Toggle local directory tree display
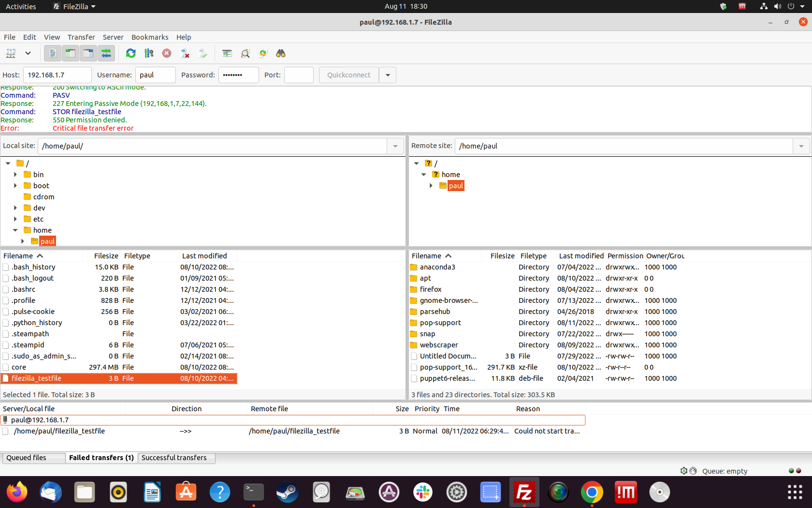This screenshot has width=812, height=508. click(71, 53)
